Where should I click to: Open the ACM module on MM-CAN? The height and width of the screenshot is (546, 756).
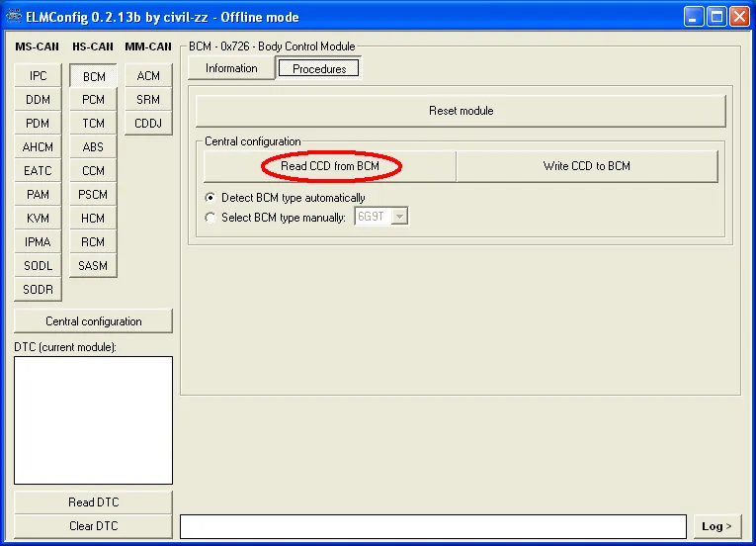148,76
